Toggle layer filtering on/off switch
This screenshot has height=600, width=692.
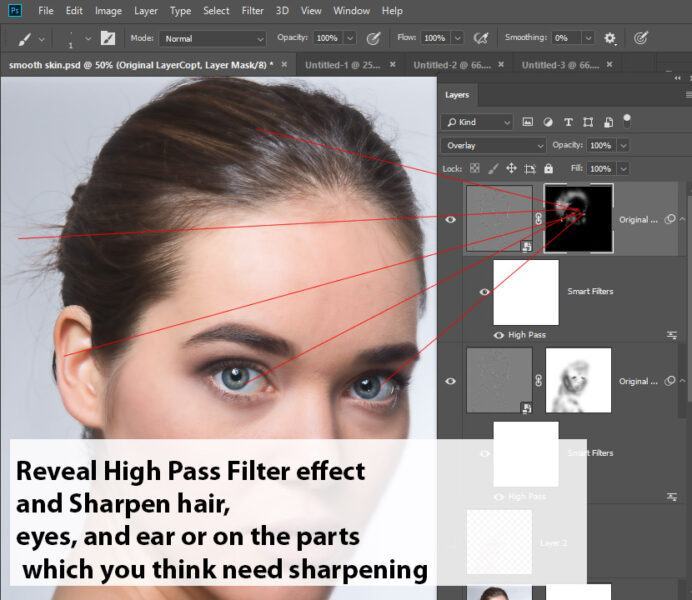coord(627,121)
